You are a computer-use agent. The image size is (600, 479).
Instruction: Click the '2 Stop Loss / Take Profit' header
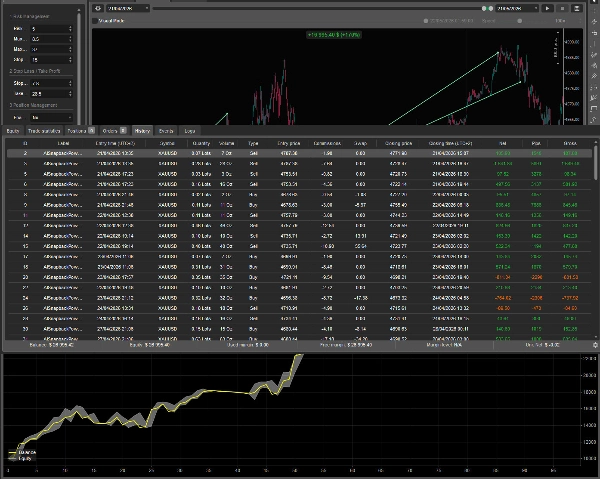coord(35,71)
